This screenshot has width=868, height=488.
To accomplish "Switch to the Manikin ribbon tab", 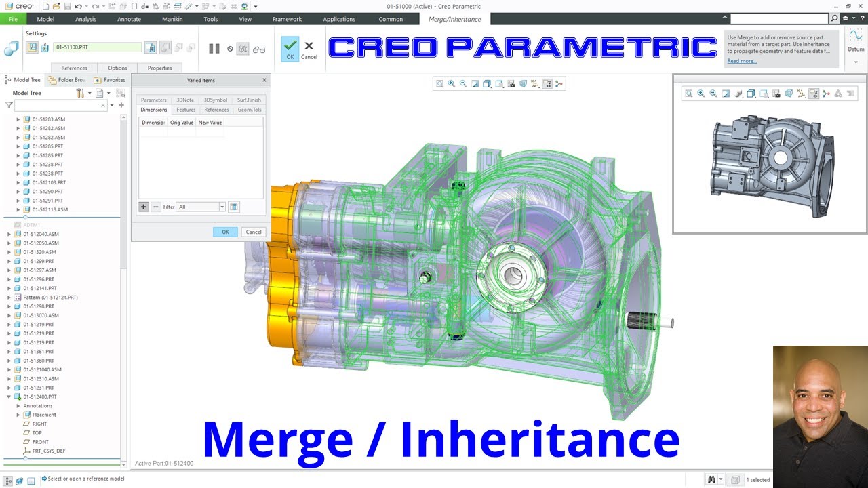I will [x=172, y=19].
